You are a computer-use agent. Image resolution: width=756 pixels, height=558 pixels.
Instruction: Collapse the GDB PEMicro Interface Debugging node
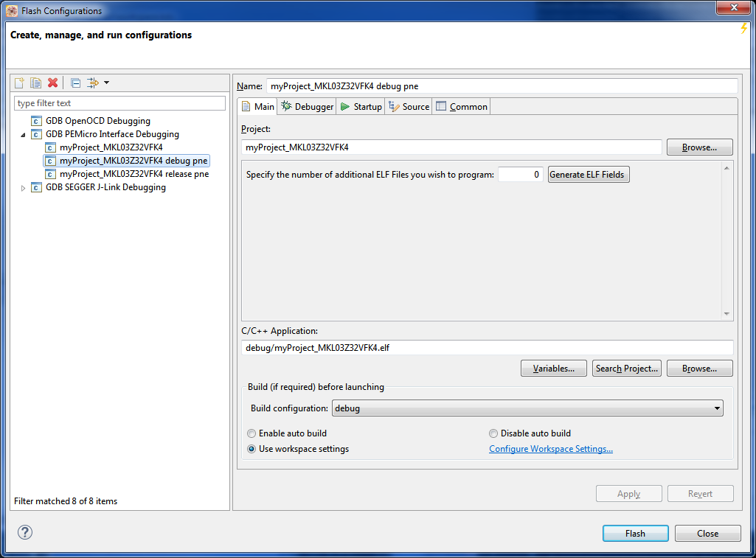tap(23, 135)
